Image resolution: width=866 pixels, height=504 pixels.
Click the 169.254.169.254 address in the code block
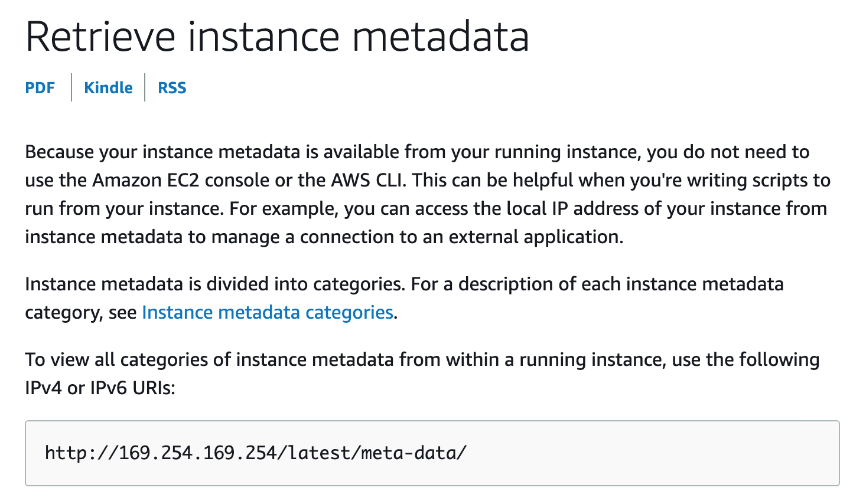point(198,453)
